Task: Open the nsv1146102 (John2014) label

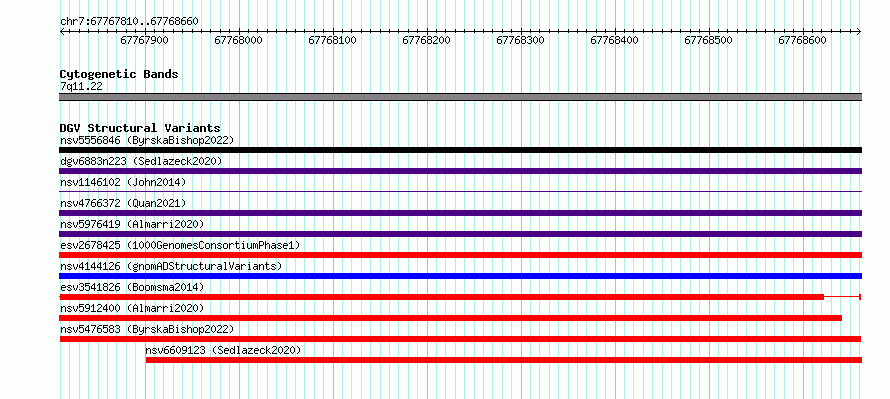Action: click(123, 182)
